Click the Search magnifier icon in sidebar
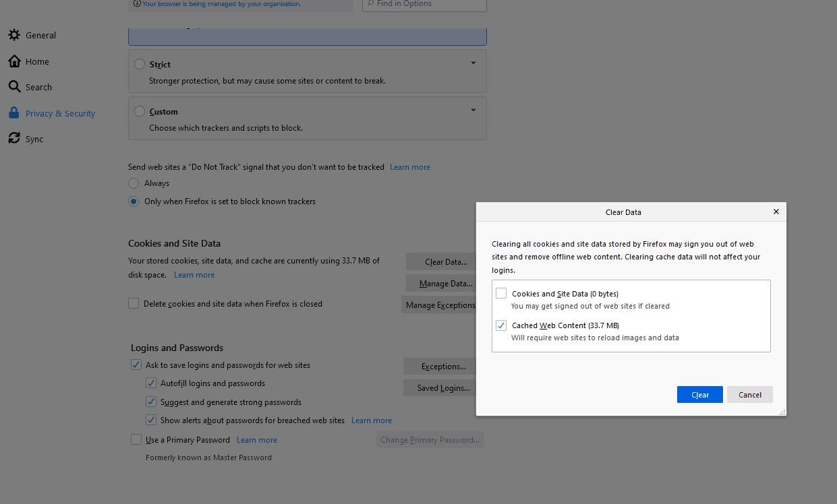837x504 pixels. 14,87
